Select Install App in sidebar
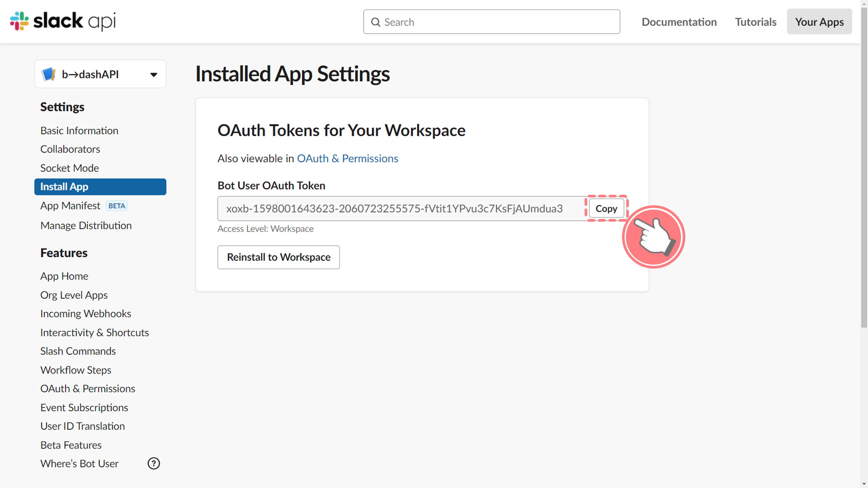Screen dimensions: 868x488 click(100, 187)
